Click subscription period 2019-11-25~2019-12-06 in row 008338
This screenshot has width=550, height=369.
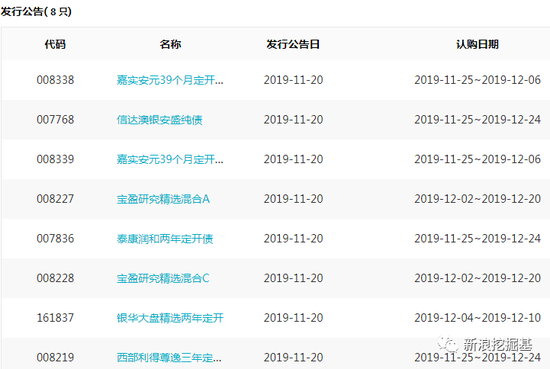click(477, 80)
